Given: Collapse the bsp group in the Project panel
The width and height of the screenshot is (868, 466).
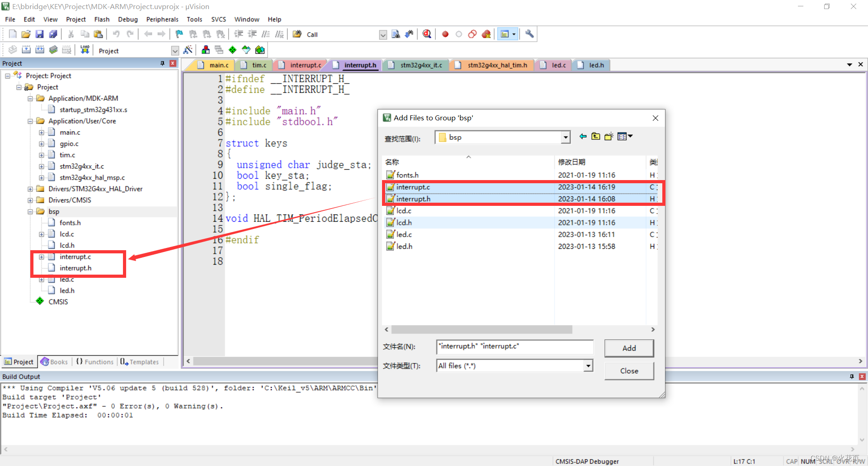Looking at the screenshot, I should pos(30,211).
